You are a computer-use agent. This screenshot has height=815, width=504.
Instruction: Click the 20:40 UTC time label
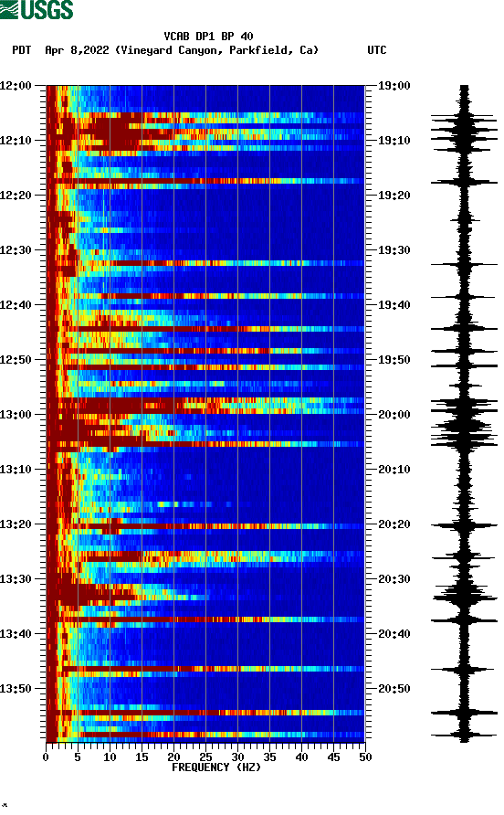[394, 634]
